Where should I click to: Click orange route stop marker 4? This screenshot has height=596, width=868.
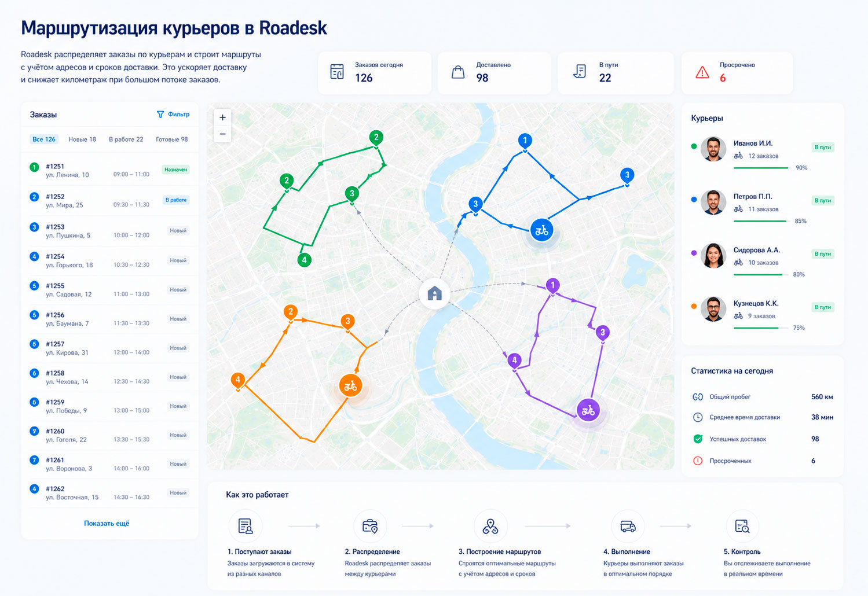tap(237, 381)
